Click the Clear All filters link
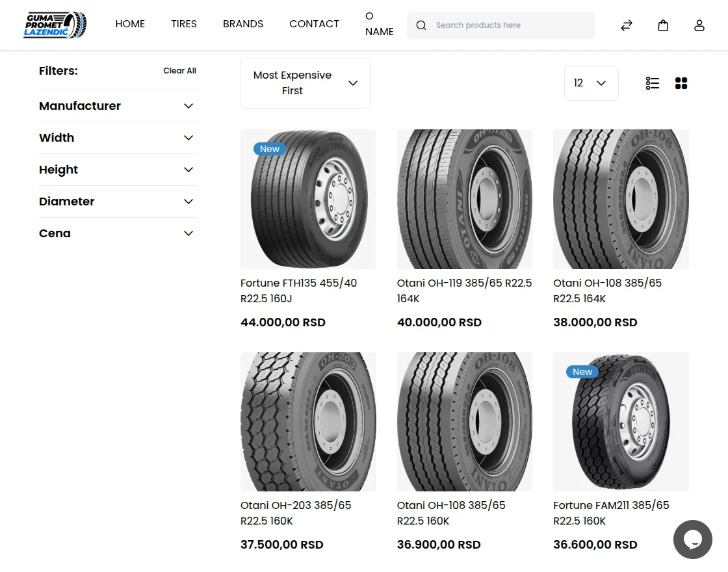Screen dimensions: 728x572 (x=179, y=71)
